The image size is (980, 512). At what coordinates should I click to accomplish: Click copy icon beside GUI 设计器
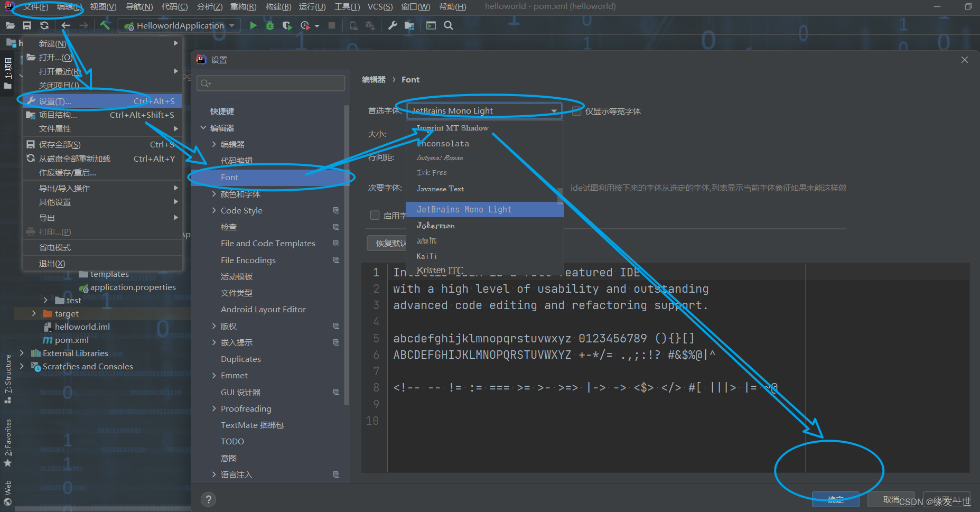336,392
